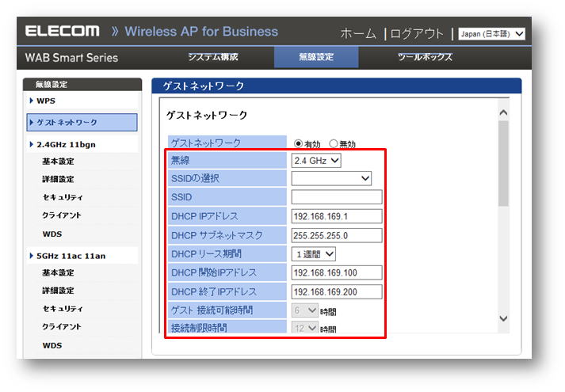Select ゲストネットワーク in the sidebar

point(82,123)
